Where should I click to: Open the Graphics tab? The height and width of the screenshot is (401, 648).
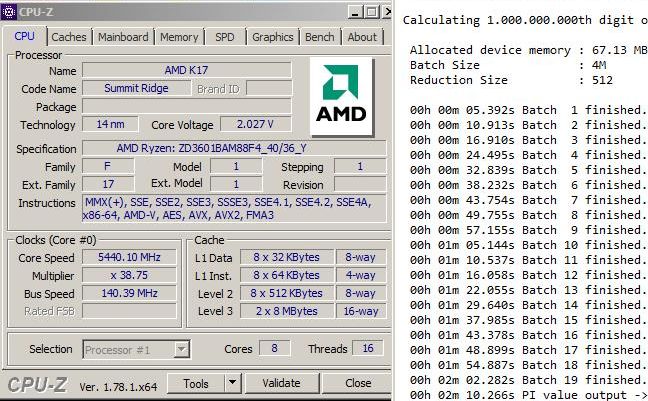tap(272, 37)
